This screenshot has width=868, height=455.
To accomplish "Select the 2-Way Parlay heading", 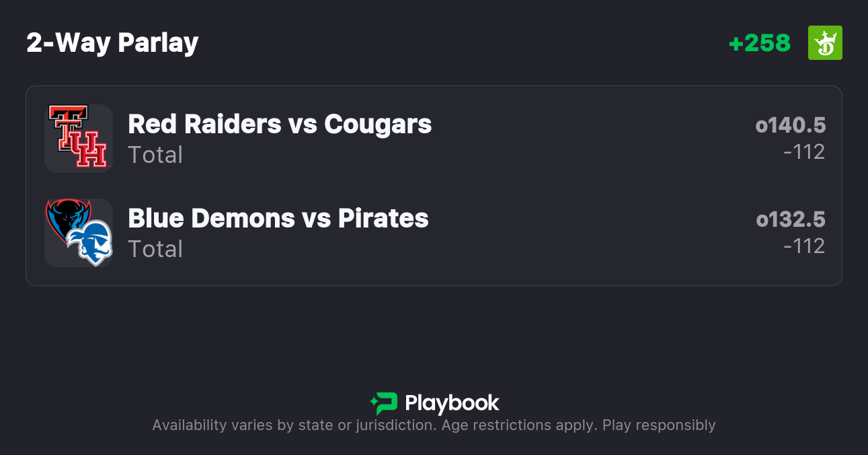I will click(112, 43).
